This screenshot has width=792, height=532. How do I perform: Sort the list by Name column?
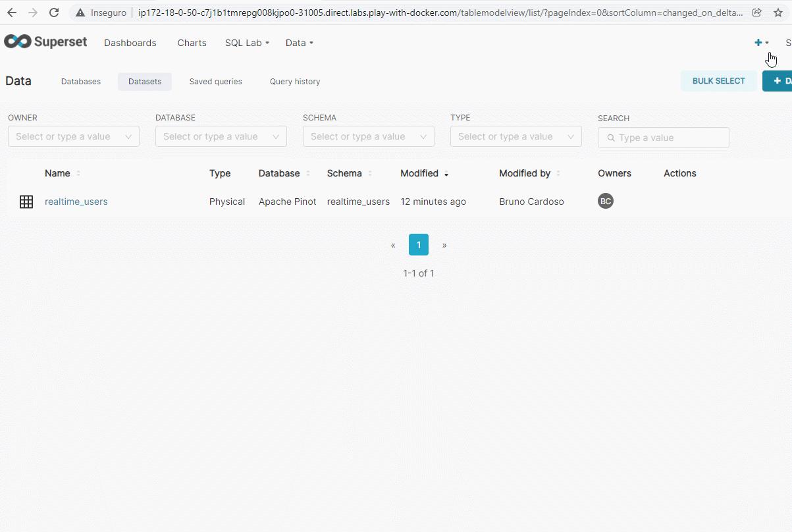pos(58,173)
